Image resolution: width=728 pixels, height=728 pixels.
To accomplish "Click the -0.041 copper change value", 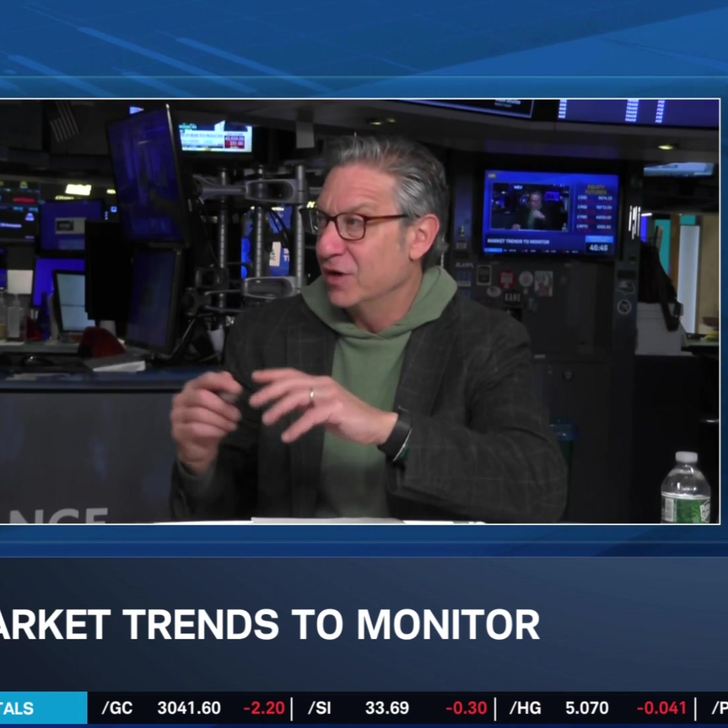I will click(662, 708).
